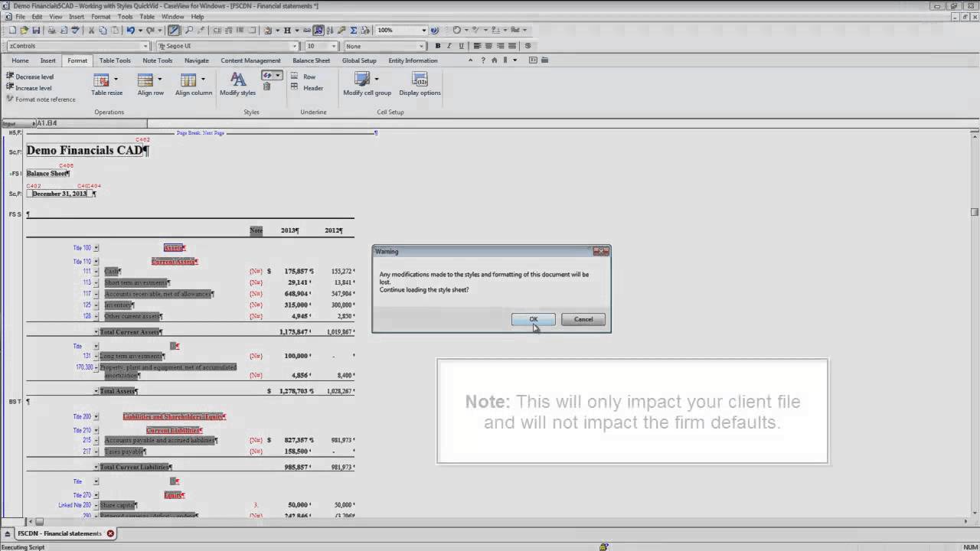Click the Sigma sum toolbar icon

click(353, 31)
